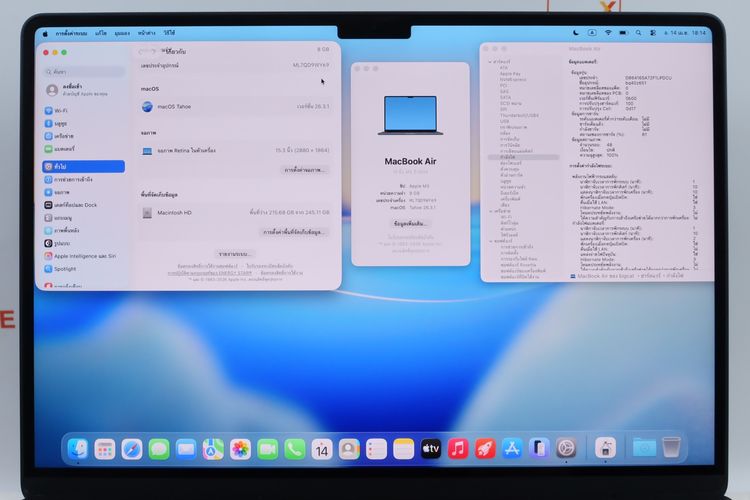
Task: Open Control Center in menu bar
Action: tap(653, 33)
